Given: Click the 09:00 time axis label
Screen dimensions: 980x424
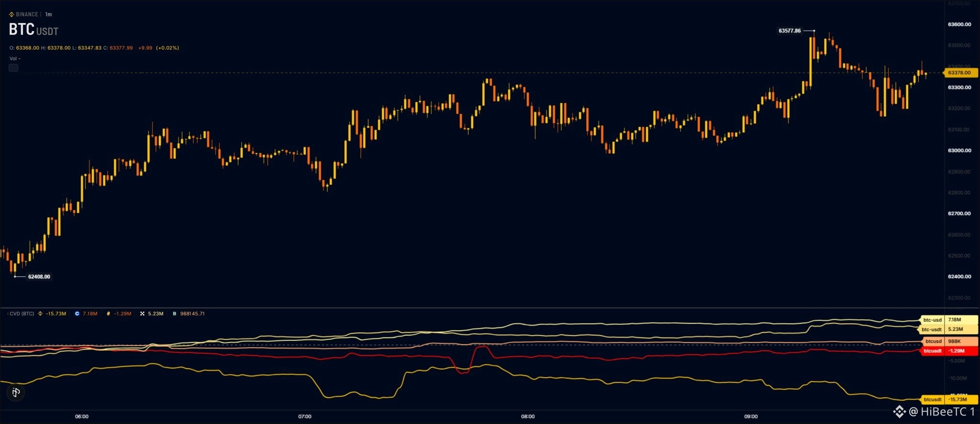Looking at the screenshot, I should click(x=751, y=416).
